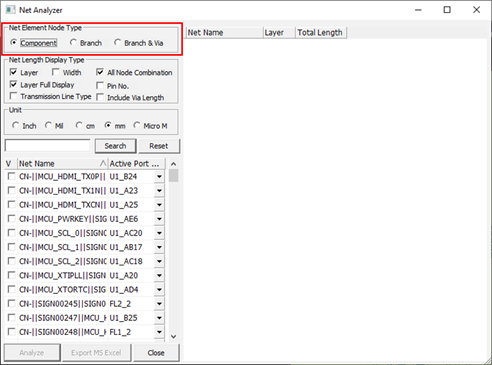Check the MCU_HDMI_TX1N net row
Screen dimensions: 492x365
coord(11,190)
